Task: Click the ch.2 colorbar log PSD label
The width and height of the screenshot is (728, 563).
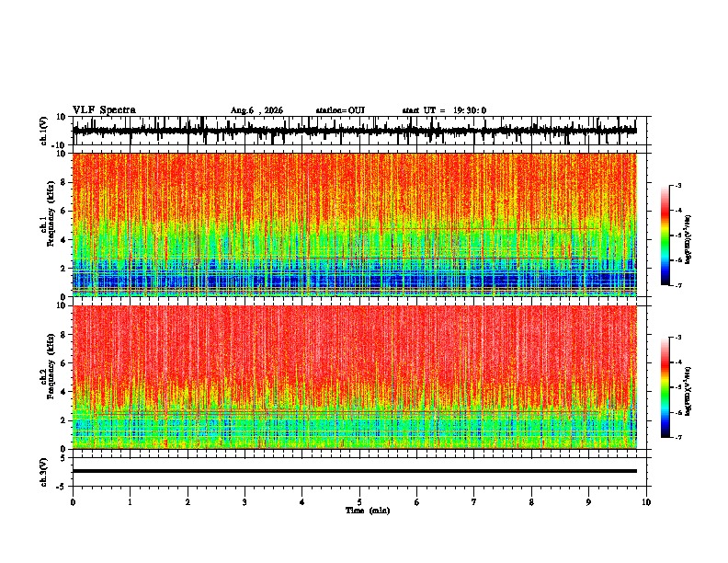Action: tap(688, 391)
